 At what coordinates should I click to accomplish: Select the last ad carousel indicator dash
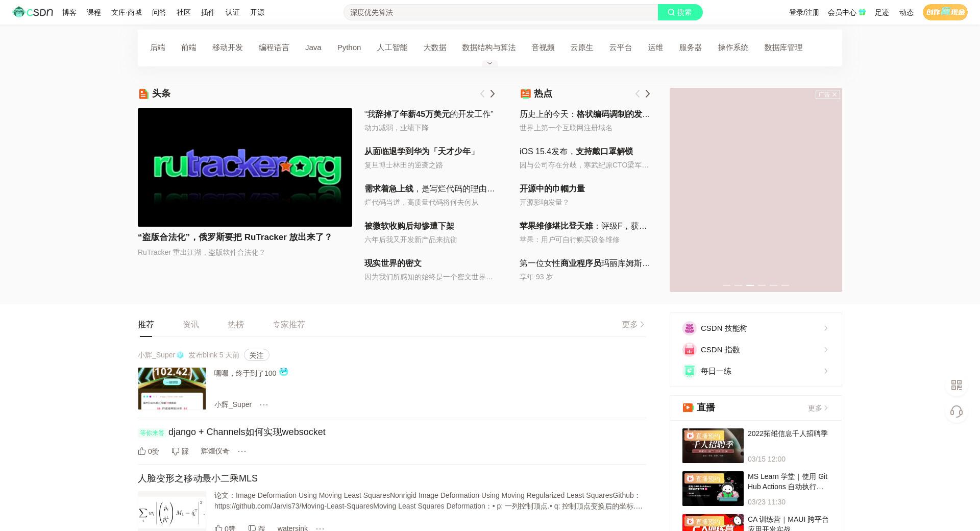tap(785, 285)
